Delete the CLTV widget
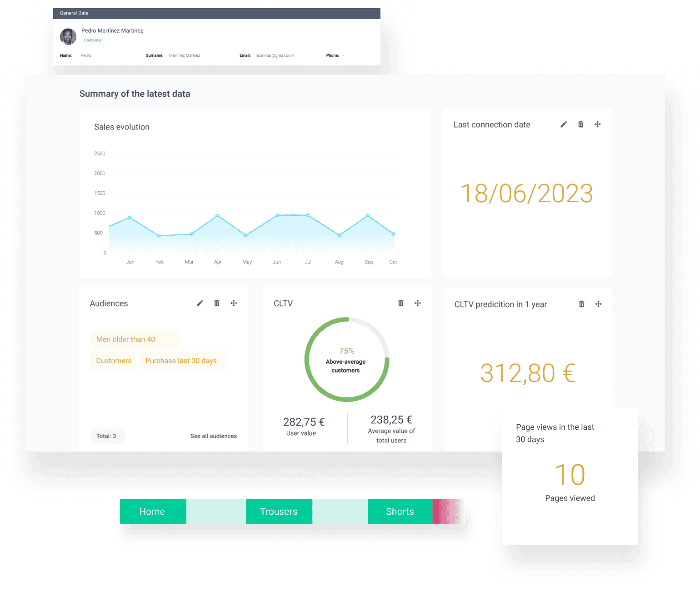This screenshot has height=590, width=700. (401, 303)
